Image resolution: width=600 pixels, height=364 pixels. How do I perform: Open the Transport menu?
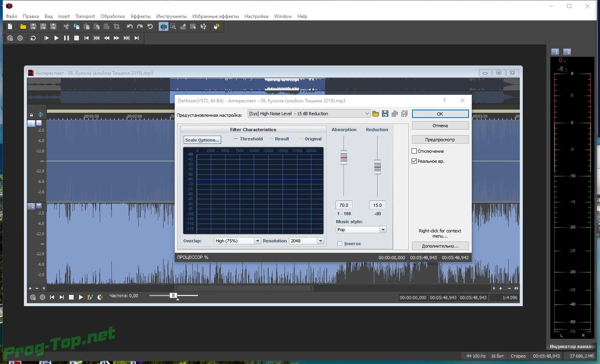[x=85, y=16]
